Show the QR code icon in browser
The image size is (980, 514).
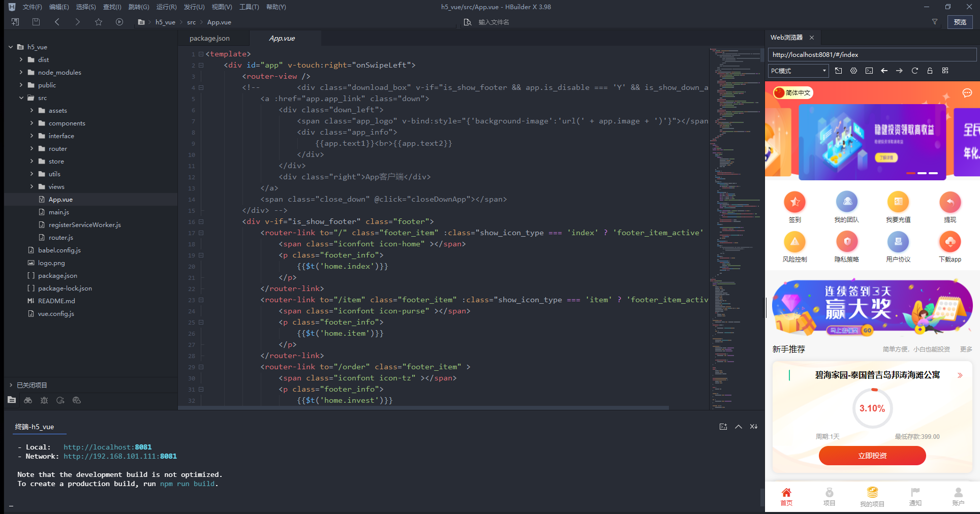pos(945,71)
